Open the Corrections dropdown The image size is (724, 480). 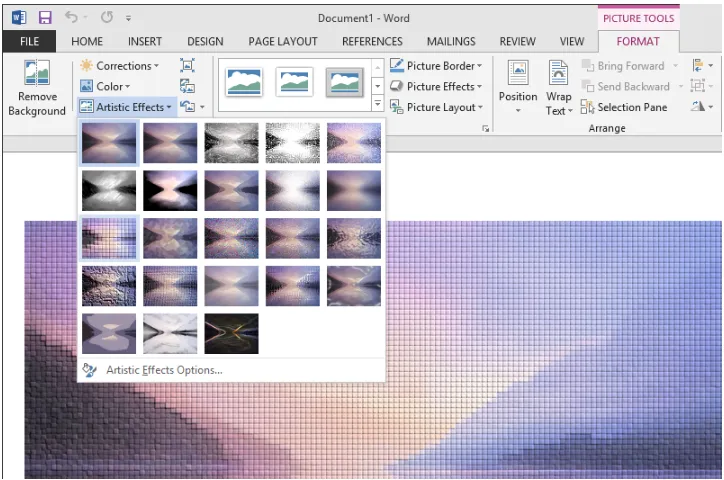120,66
